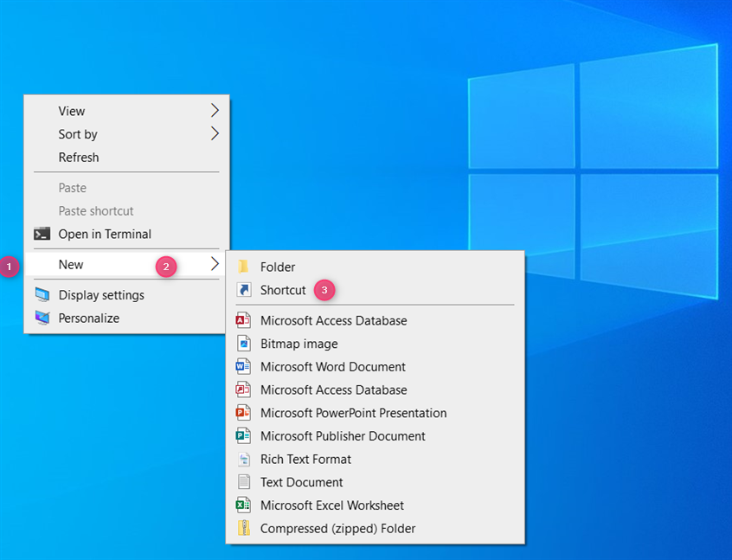The image size is (732, 560).
Task: Click the Microsoft Word Document icon
Action: point(246,366)
